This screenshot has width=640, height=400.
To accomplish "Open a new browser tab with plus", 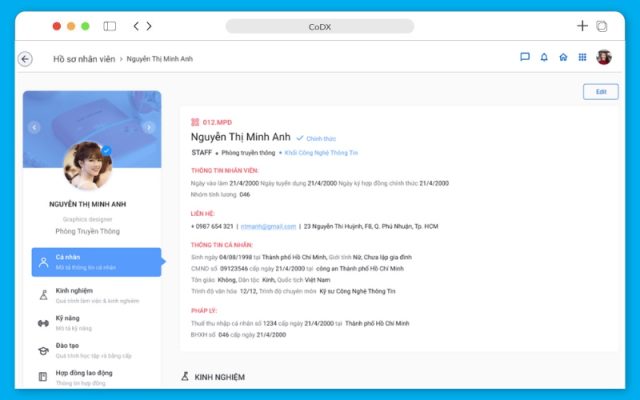I will (x=582, y=26).
